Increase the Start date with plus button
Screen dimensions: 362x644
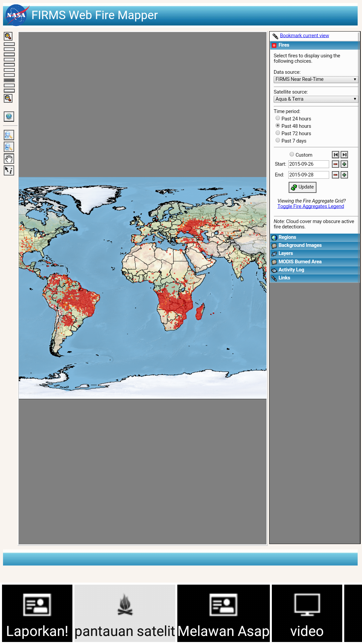pos(344,164)
